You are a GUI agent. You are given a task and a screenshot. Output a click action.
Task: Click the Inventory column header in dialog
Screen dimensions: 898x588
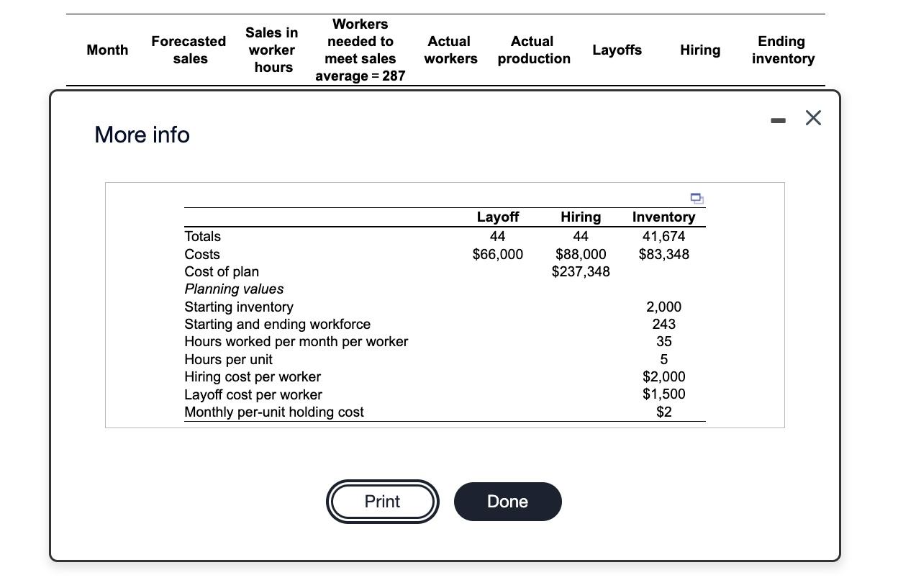[x=663, y=217]
